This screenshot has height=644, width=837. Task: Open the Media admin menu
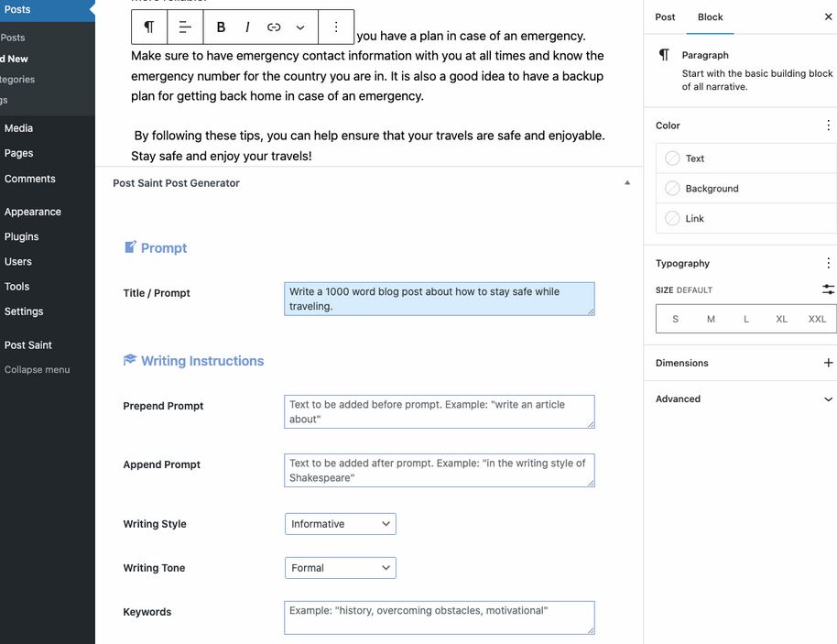pos(18,128)
